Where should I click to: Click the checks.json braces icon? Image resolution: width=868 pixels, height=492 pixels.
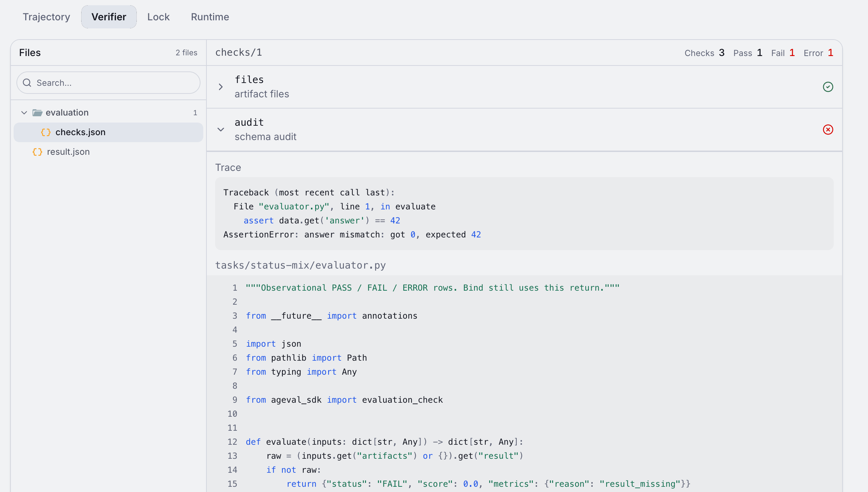[x=46, y=132]
